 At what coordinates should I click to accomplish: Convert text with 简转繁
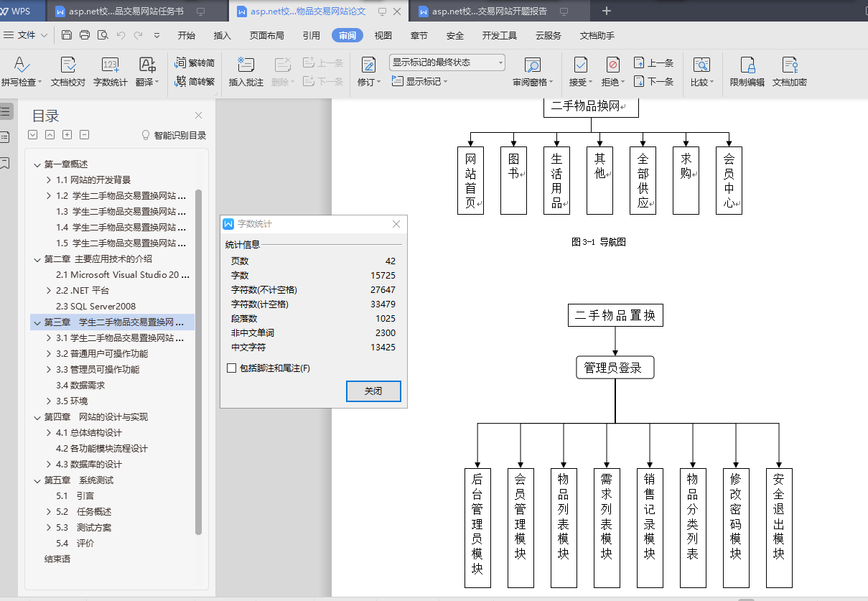[195, 82]
